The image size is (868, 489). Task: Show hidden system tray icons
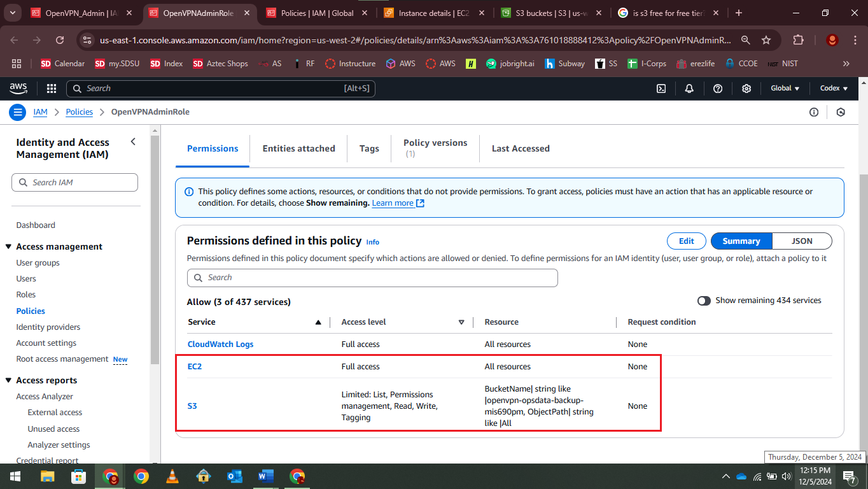pyautogui.click(x=726, y=476)
